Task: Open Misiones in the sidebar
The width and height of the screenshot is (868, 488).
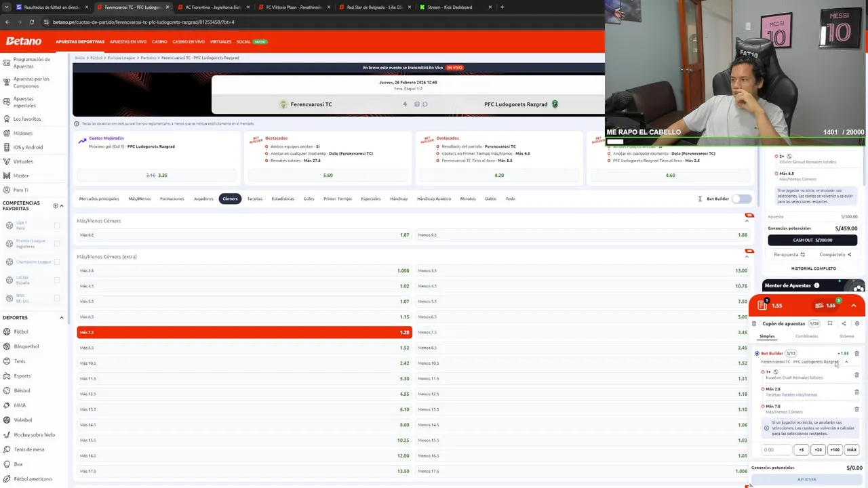Action: [x=22, y=133]
